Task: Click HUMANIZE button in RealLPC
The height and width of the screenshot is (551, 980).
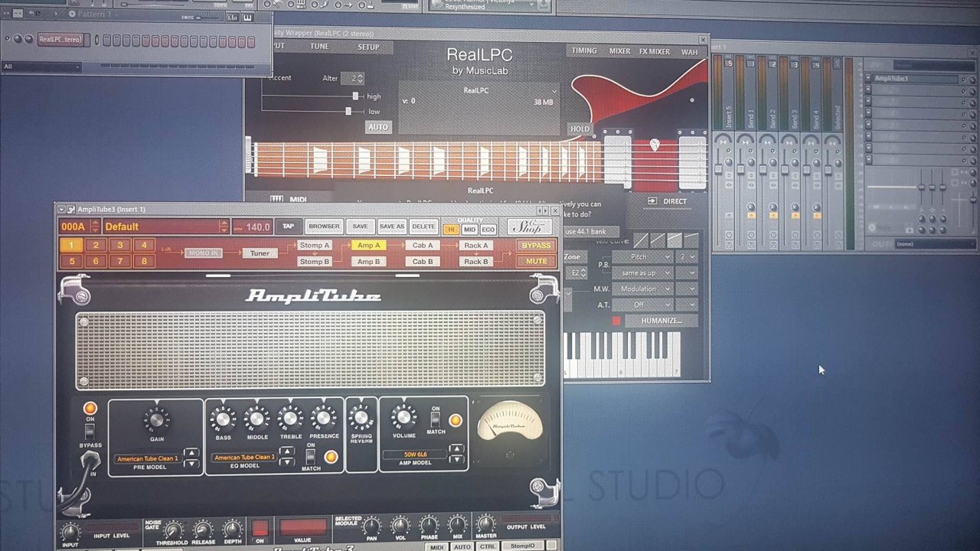Action: pos(661,321)
